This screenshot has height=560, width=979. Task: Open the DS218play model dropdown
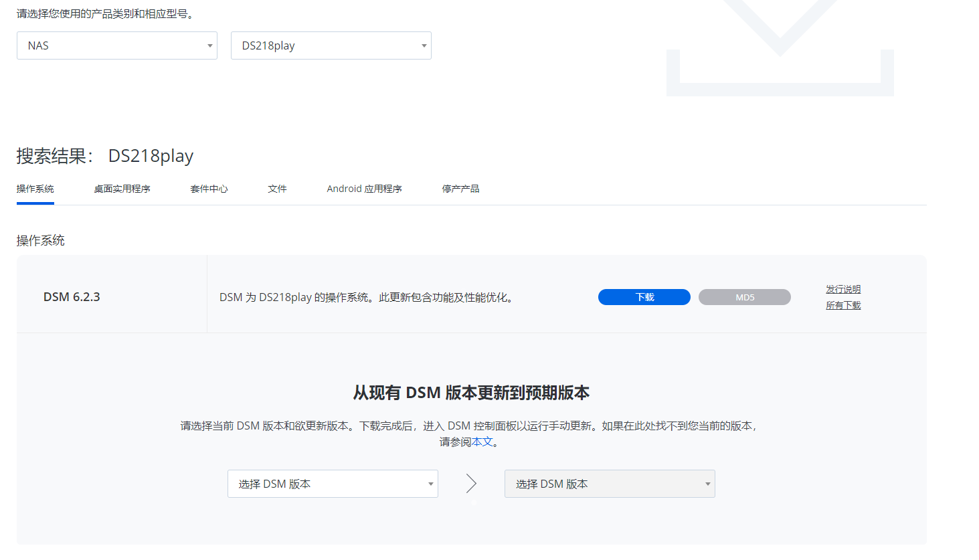[331, 45]
